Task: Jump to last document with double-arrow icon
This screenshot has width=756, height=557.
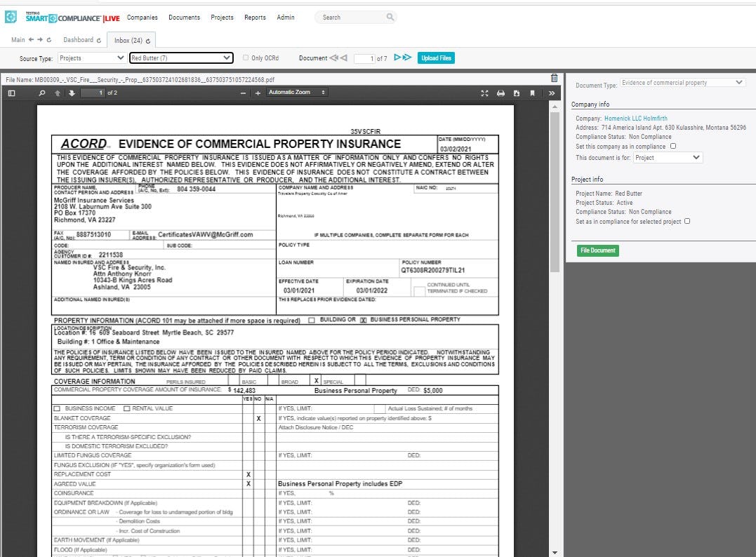Action: (x=408, y=58)
